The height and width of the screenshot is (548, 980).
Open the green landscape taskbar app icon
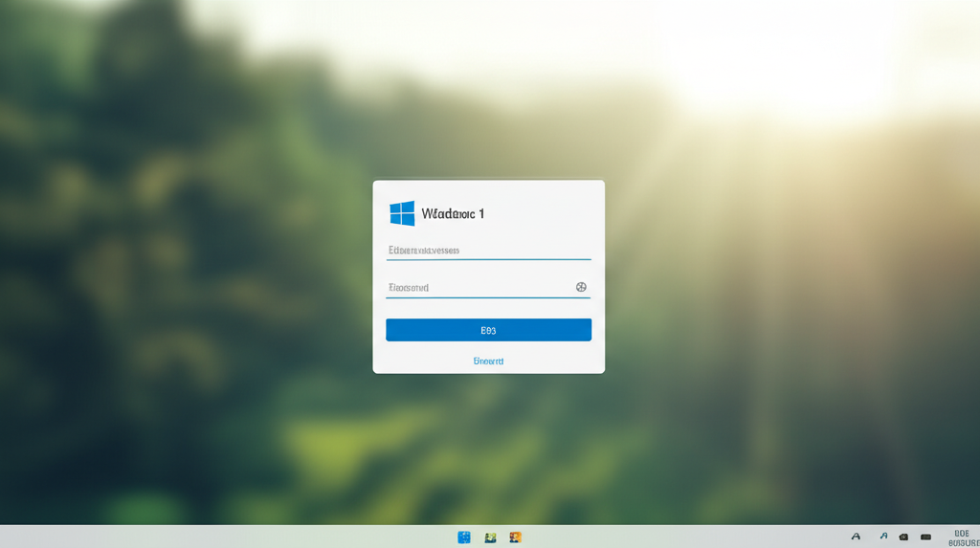pyautogui.click(x=490, y=537)
